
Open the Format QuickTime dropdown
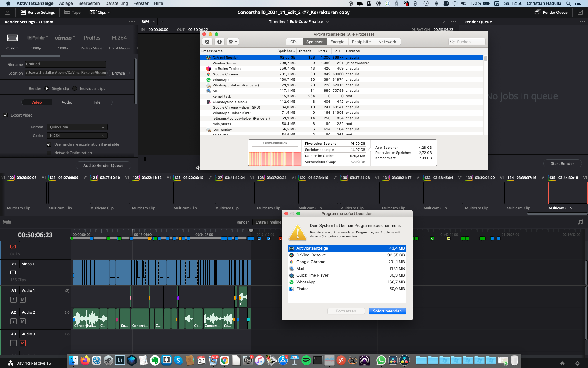(x=77, y=127)
